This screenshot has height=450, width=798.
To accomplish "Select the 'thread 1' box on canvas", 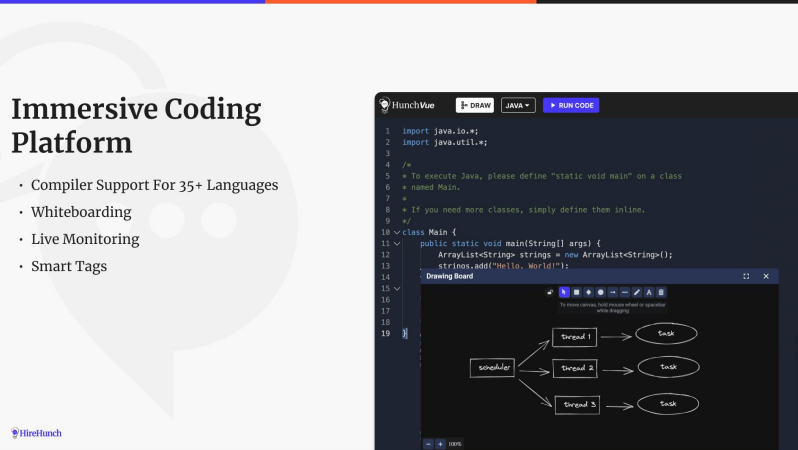I will point(575,337).
